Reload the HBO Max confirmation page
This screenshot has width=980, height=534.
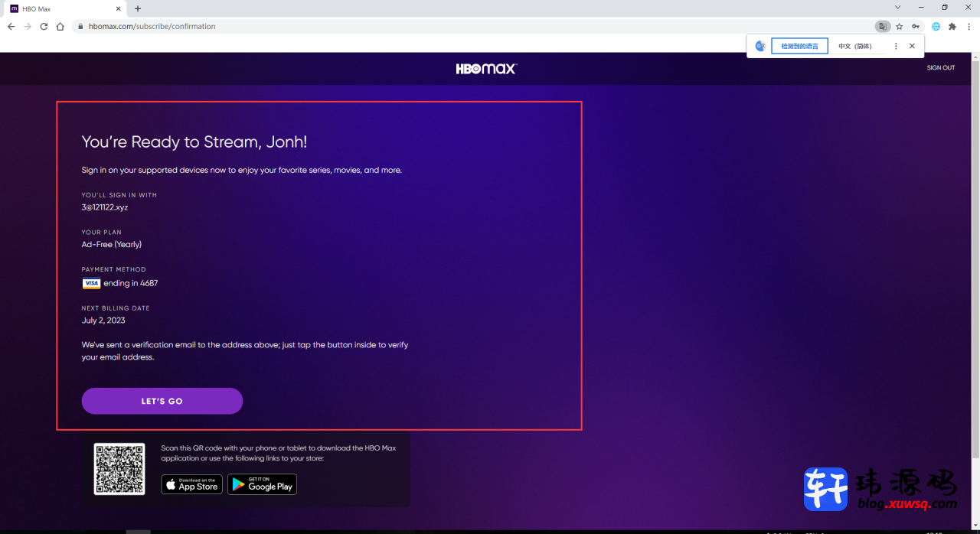pos(44,26)
